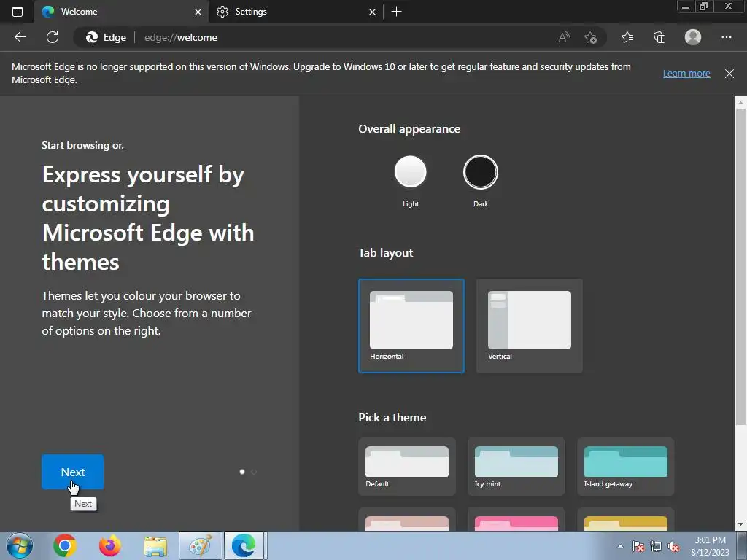
Task: Click the 'Overall appearance' heading
Action: tap(409, 129)
